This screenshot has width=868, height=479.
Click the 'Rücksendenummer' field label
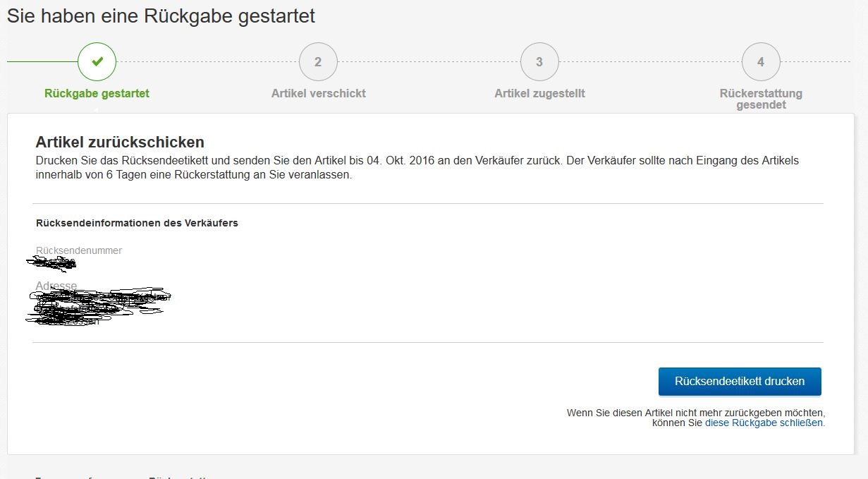[79, 250]
